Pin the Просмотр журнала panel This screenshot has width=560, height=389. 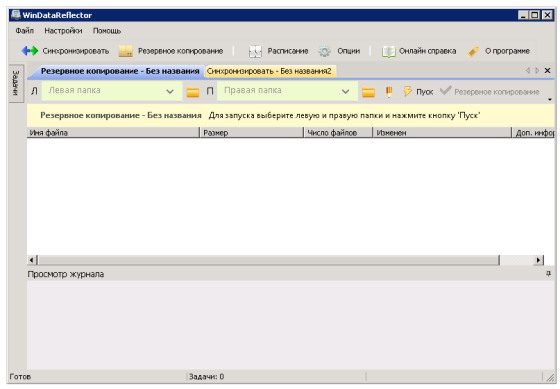(x=549, y=274)
